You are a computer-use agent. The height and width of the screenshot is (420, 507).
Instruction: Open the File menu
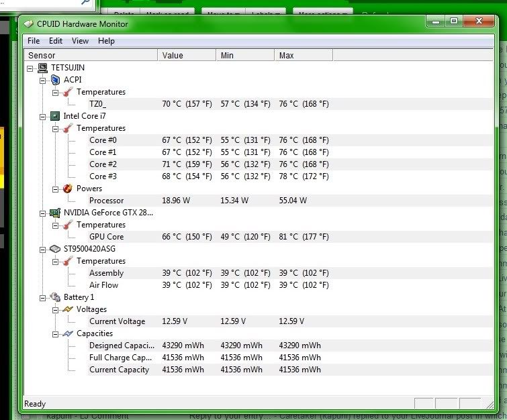coord(34,41)
